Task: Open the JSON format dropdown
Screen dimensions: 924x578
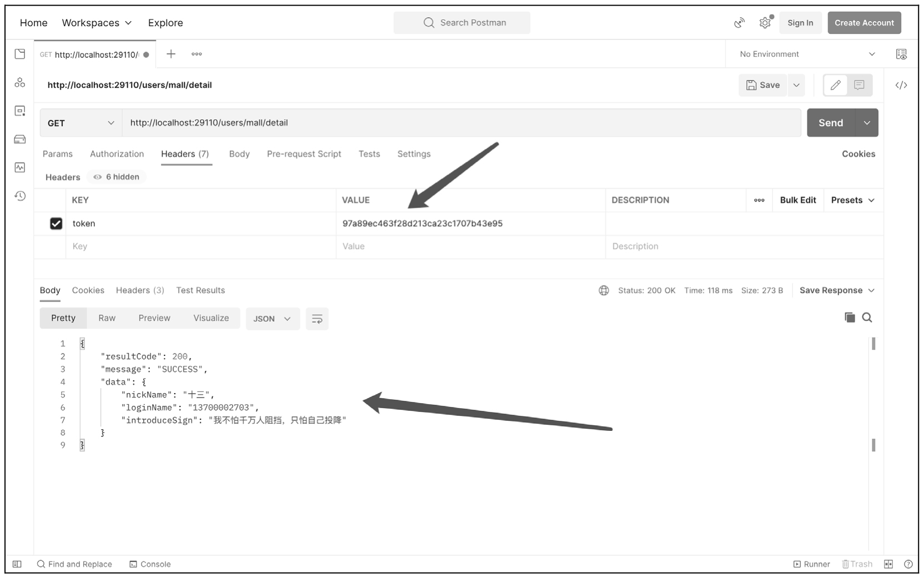Action: point(272,319)
